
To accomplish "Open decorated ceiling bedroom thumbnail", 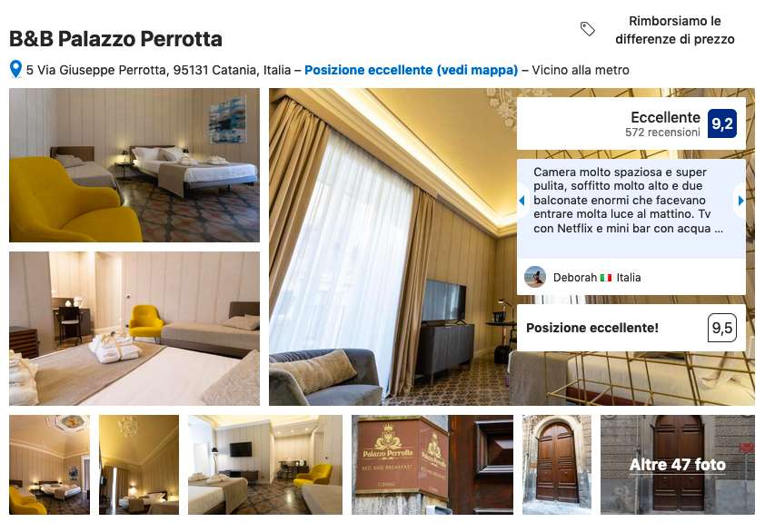I will coord(49,465).
